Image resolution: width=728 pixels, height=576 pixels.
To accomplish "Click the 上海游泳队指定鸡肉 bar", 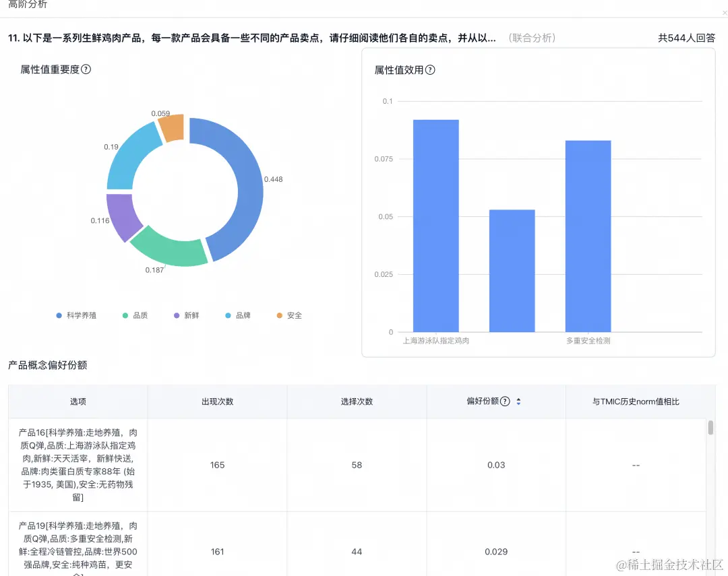I will (436, 226).
